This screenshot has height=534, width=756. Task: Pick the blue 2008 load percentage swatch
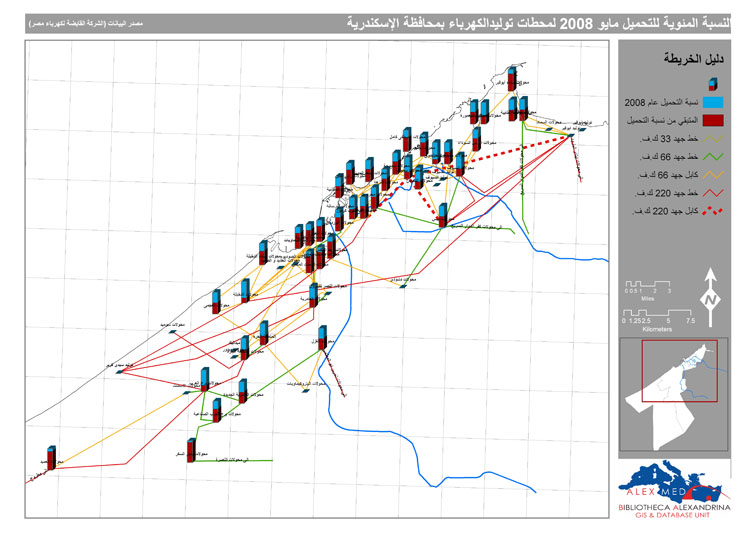coord(712,103)
